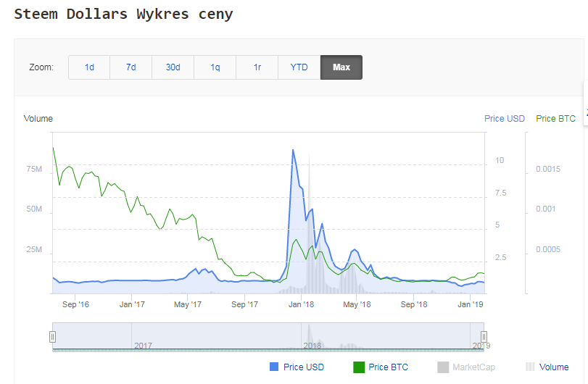Click the green Price BTC legend swatch

(359, 367)
